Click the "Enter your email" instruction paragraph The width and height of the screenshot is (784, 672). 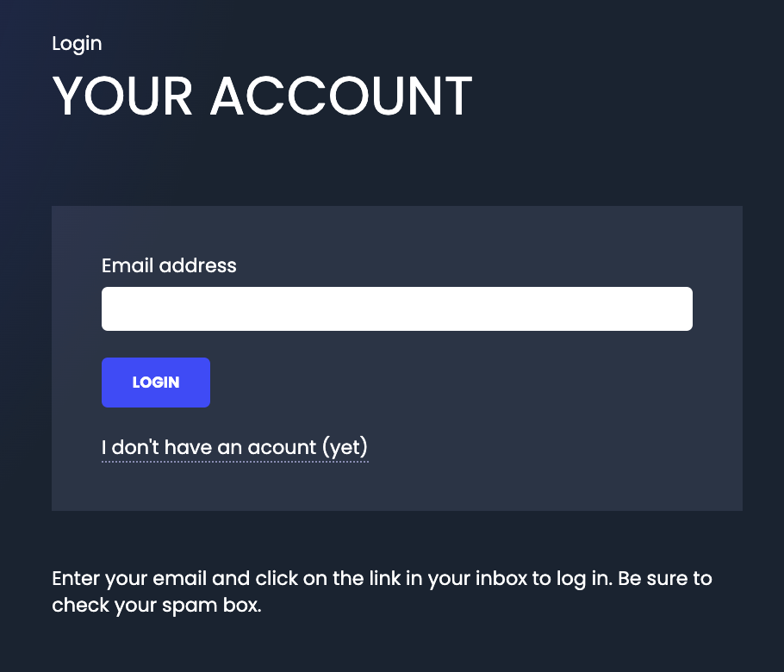coord(382,579)
